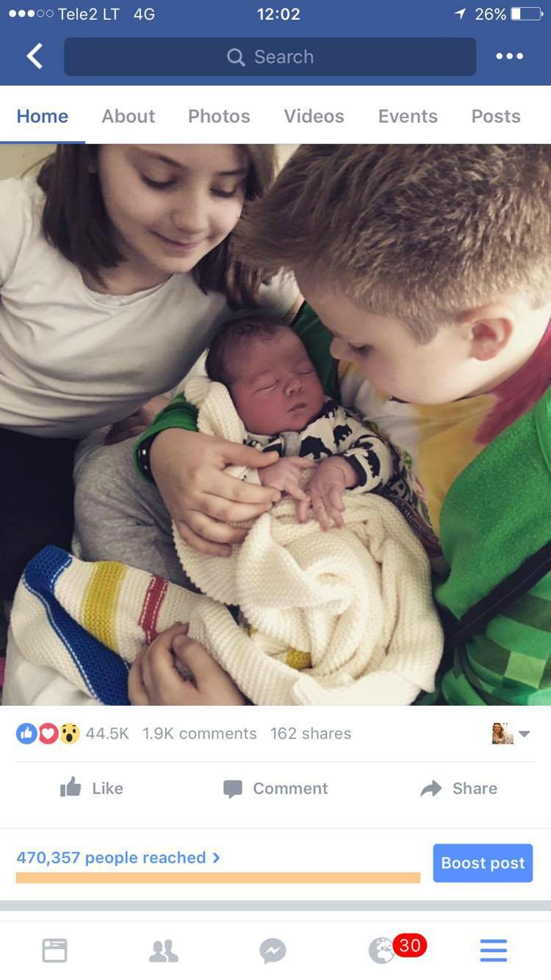Switch to the Videos tab
The width and height of the screenshot is (551, 980).
314,116
